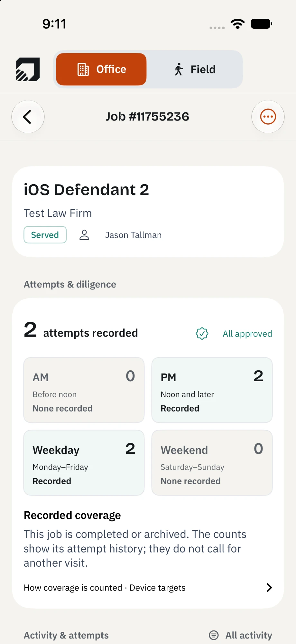Select the server name Jason Tallman
296x644 pixels.
[x=133, y=235]
